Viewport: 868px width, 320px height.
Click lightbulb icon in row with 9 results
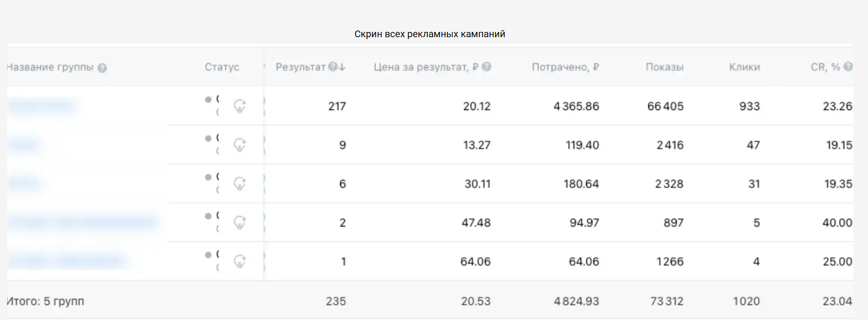pos(240,145)
